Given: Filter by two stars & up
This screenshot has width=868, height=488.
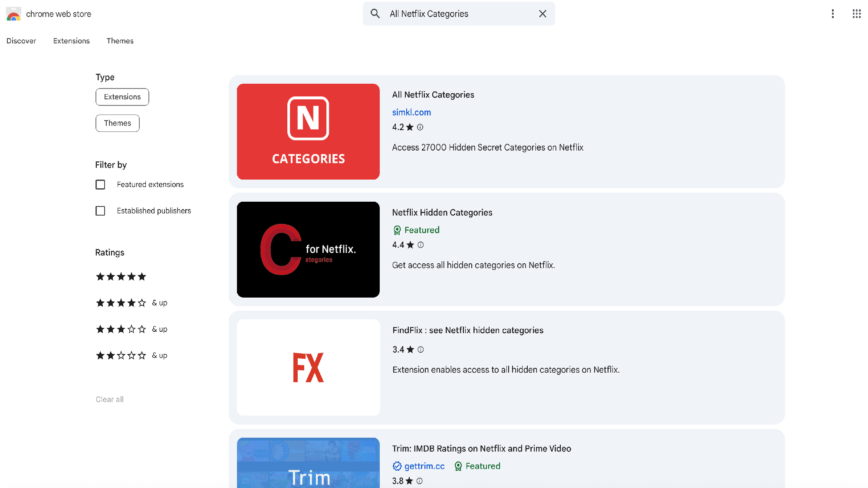Looking at the screenshot, I should point(131,356).
